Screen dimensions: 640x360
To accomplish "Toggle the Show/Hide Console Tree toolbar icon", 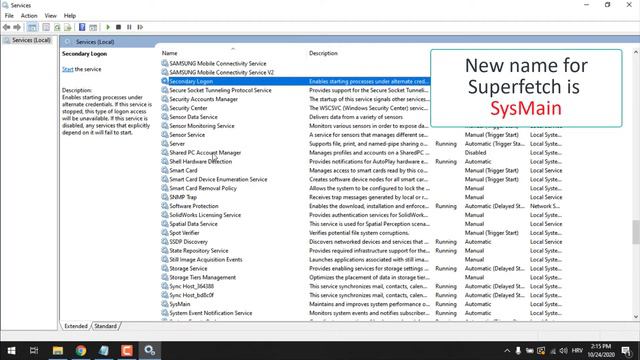I will click(32, 27).
